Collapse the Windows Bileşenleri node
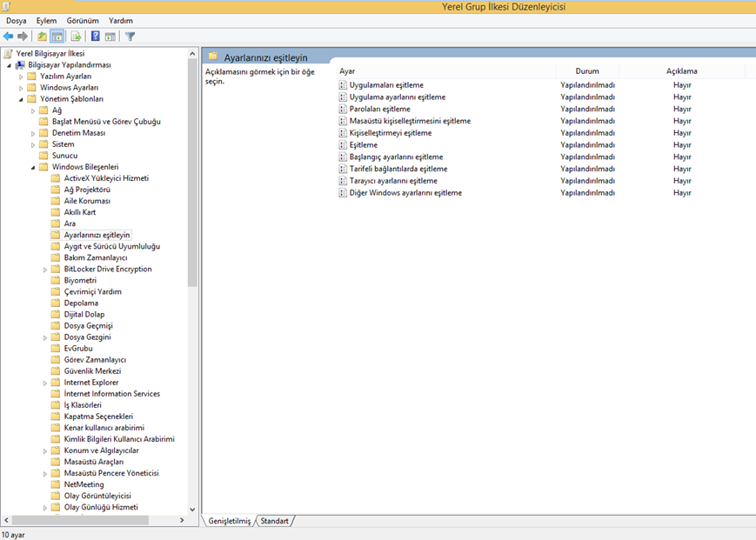Screen dimensions: 756x540 click(x=33, y=168)
